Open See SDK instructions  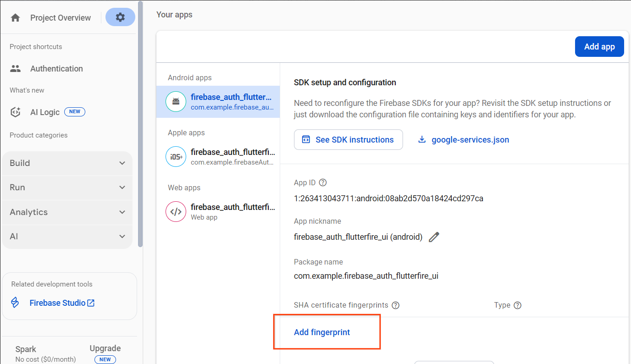pyautogui.click(x=349, y=139)
